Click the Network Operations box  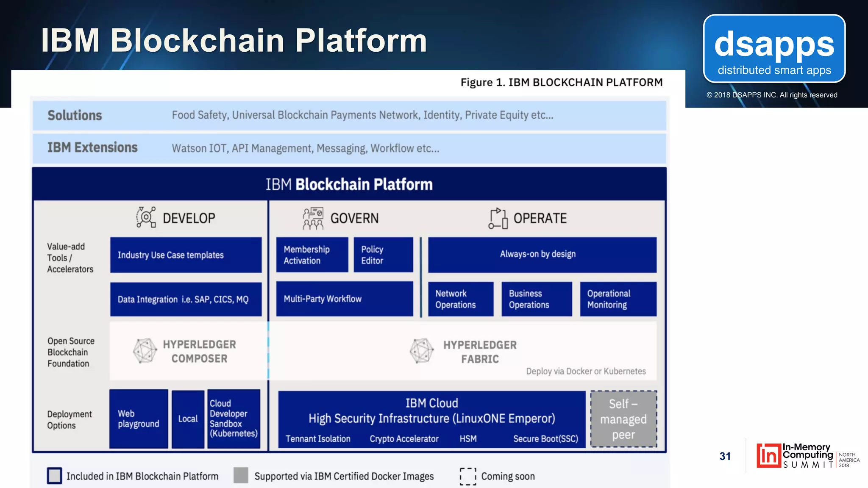click(461, 299)
